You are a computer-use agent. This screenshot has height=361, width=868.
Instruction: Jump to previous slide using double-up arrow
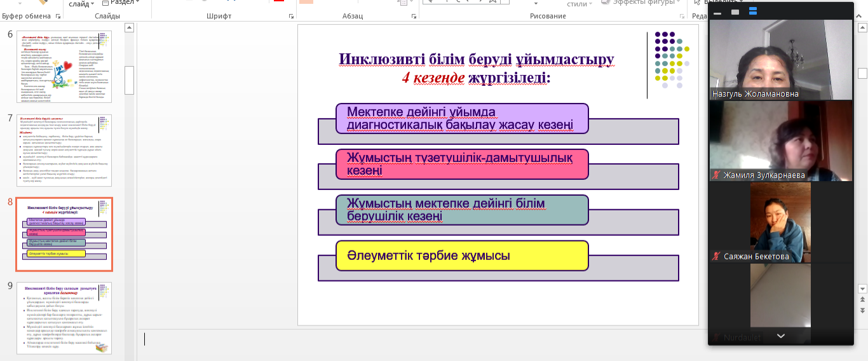point(862,298)
